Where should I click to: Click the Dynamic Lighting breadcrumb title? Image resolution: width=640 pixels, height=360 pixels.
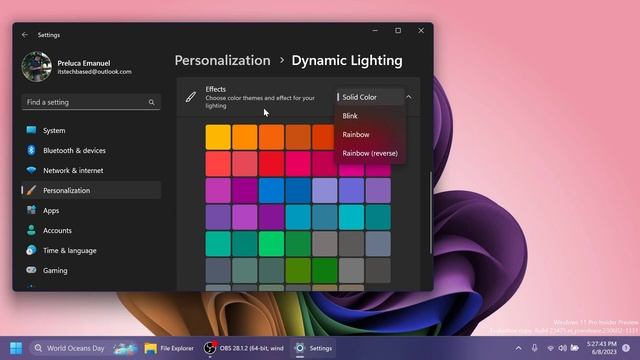[347, 60]
